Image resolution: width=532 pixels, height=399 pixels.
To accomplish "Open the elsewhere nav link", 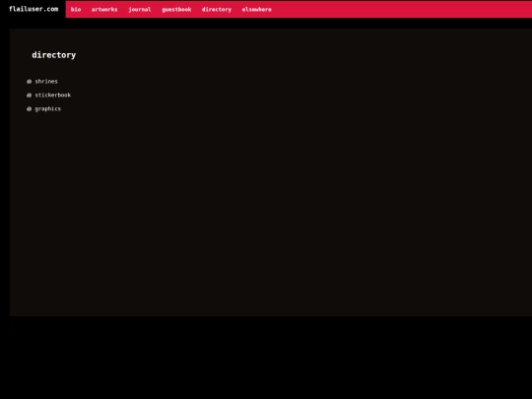I will click(x=256, y=10).
